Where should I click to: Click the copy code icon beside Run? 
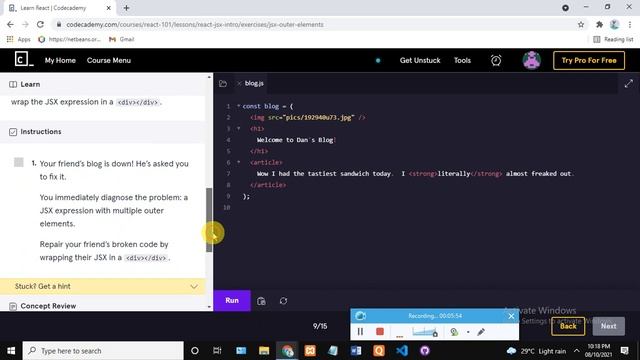click(261, 301)
